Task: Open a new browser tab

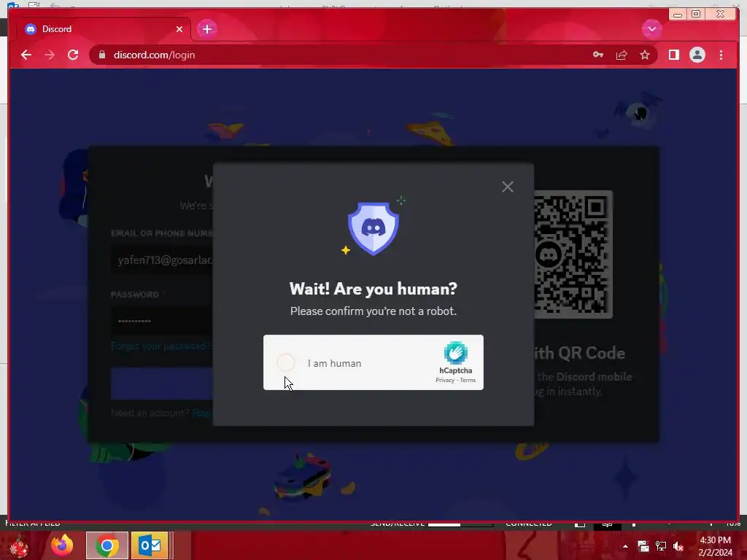Action: click(x=206, y=29)
